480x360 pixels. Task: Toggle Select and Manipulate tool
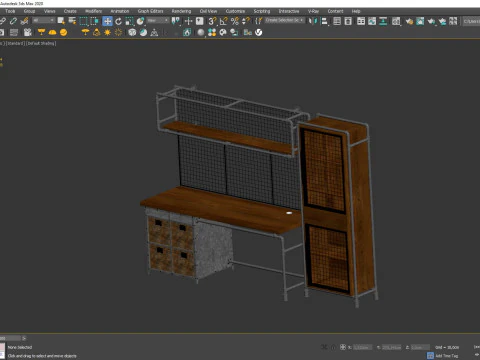coord(188,21)
